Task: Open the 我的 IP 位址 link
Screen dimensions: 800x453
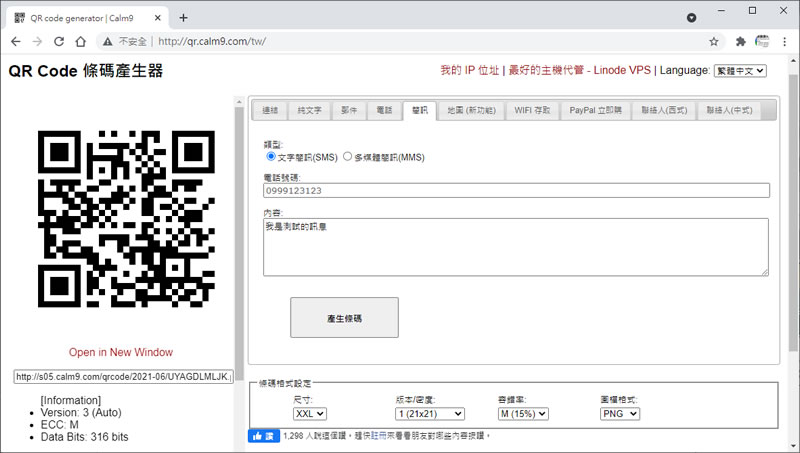Action: pos(469,70)
